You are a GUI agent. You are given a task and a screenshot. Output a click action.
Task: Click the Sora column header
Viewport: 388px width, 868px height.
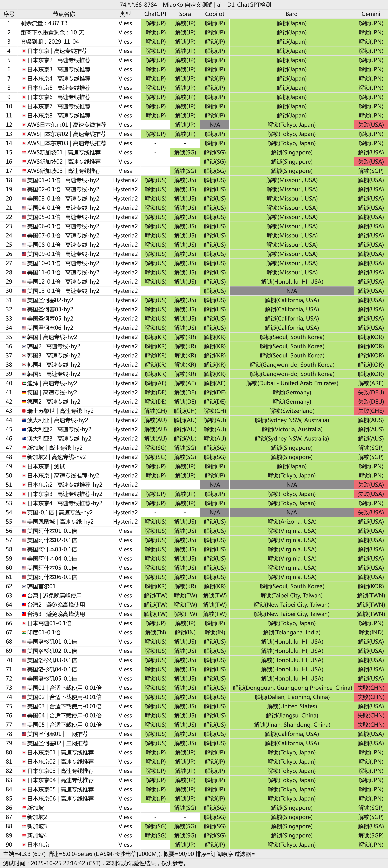(x=185, y=14)
